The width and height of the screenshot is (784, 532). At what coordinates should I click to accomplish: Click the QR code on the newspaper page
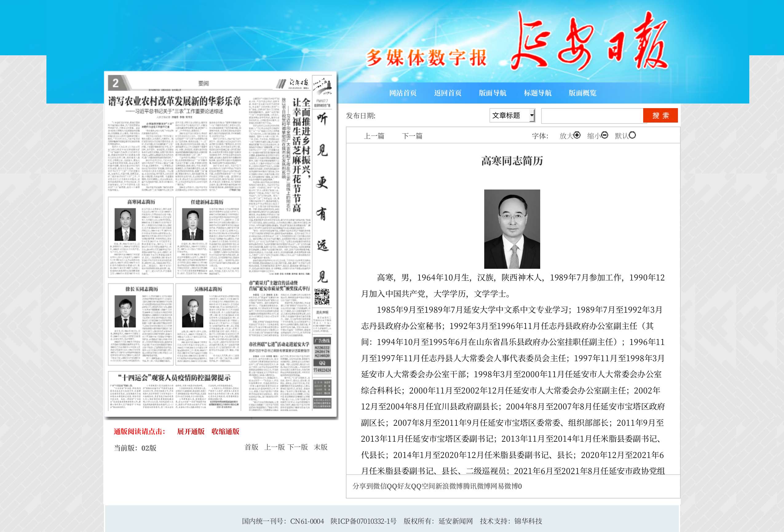(322, 296)
